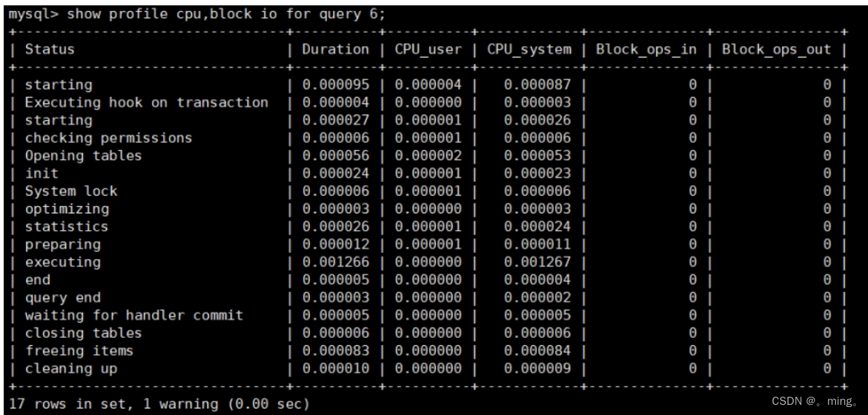Click duration value 0.000056
868x415 pixels.
click(x=335, y=156)
